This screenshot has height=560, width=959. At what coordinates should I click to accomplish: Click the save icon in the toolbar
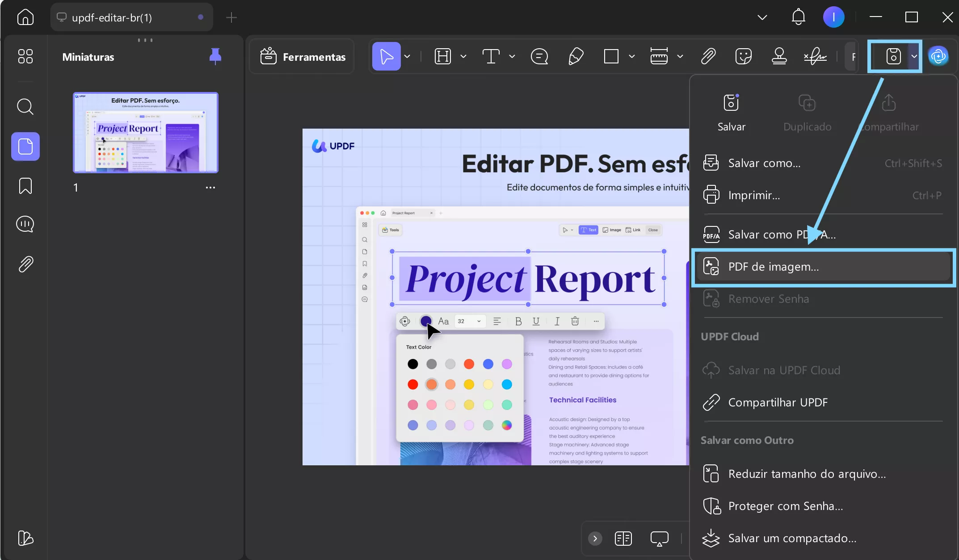click(x=893, y=56)
